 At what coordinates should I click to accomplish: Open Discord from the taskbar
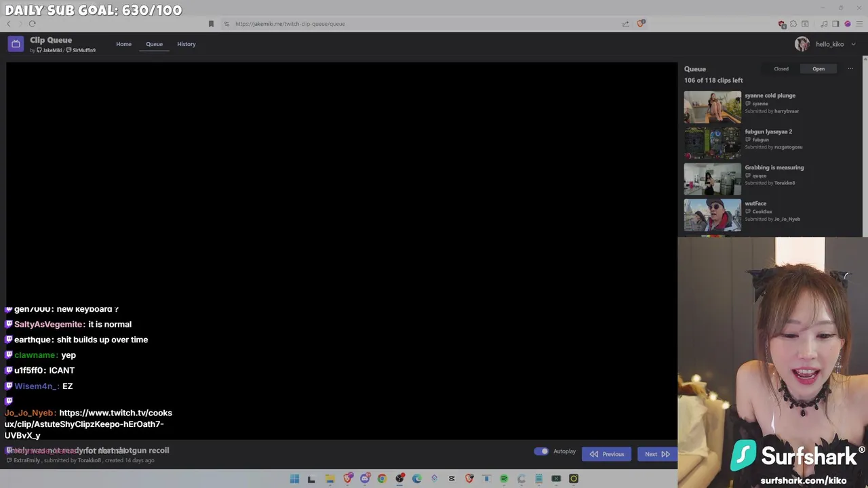coord(365,479)
